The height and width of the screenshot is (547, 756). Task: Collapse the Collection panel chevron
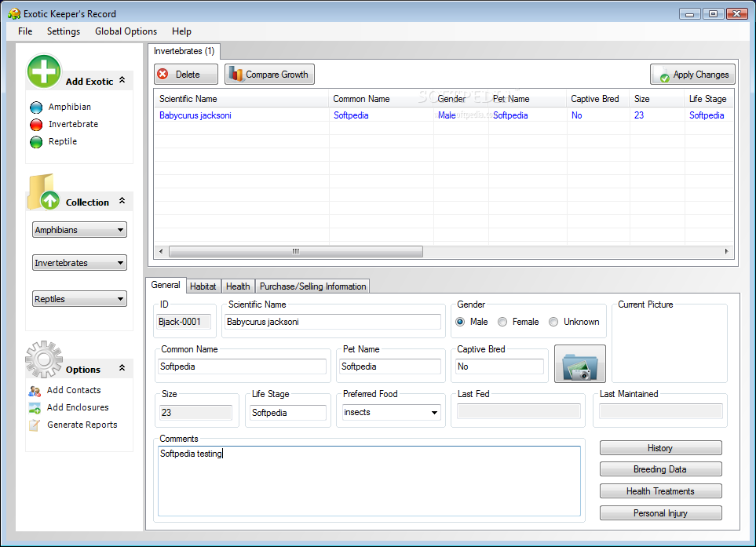pos(122,201)
